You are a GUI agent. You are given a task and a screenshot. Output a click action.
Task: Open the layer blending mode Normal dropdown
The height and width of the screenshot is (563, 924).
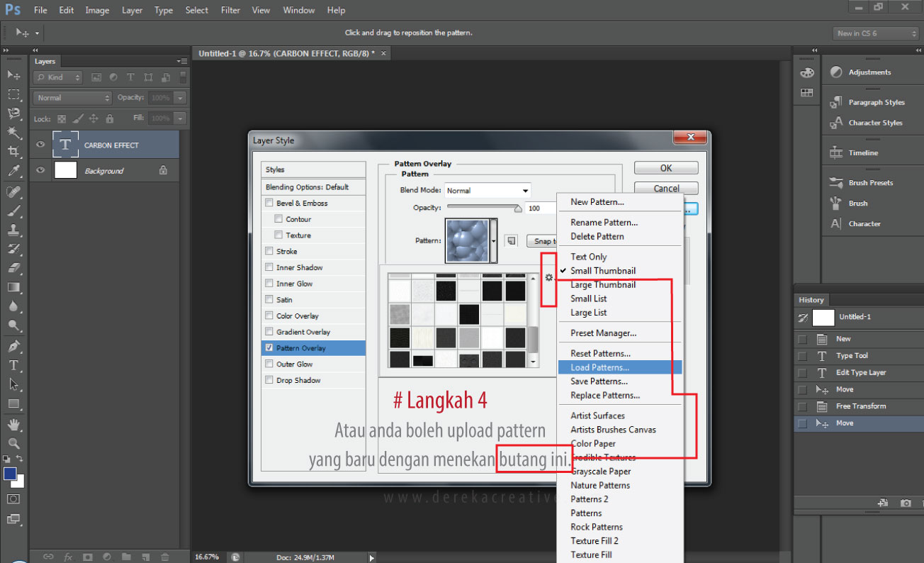(x=72, y=98)
